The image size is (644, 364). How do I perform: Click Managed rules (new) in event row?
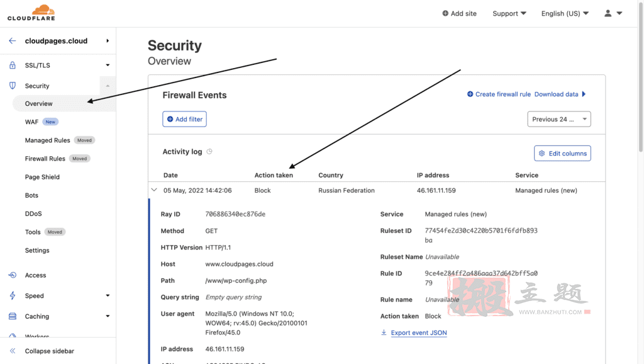tap(546, 190)
